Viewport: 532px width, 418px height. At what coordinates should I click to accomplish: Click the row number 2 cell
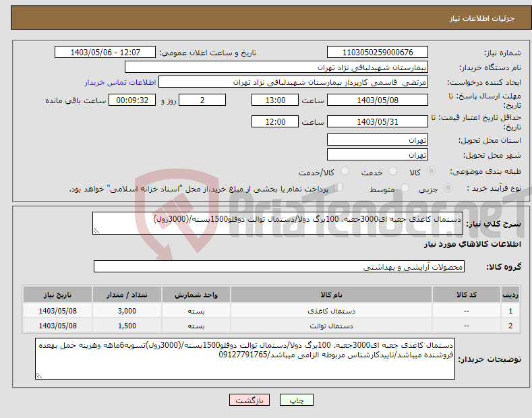click(510, 326)
